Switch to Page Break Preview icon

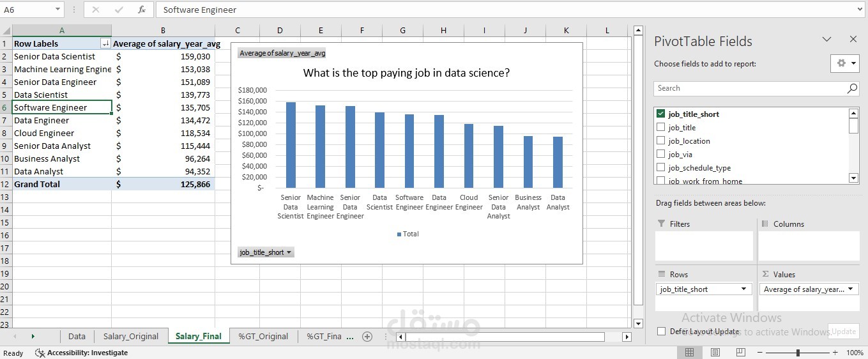tap(740, 353)
